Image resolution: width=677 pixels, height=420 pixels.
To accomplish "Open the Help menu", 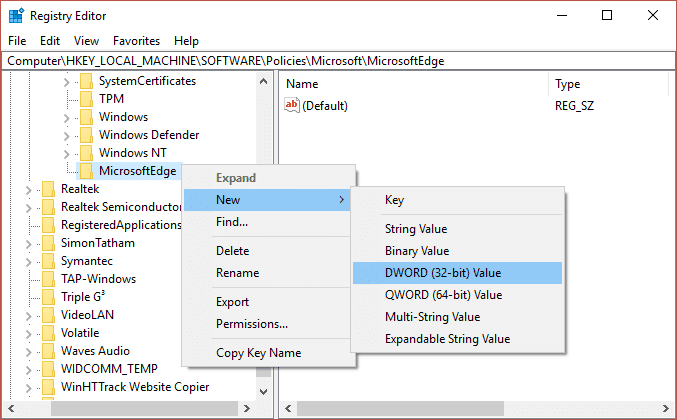I will pyautogui.click(x=187, y=41).
